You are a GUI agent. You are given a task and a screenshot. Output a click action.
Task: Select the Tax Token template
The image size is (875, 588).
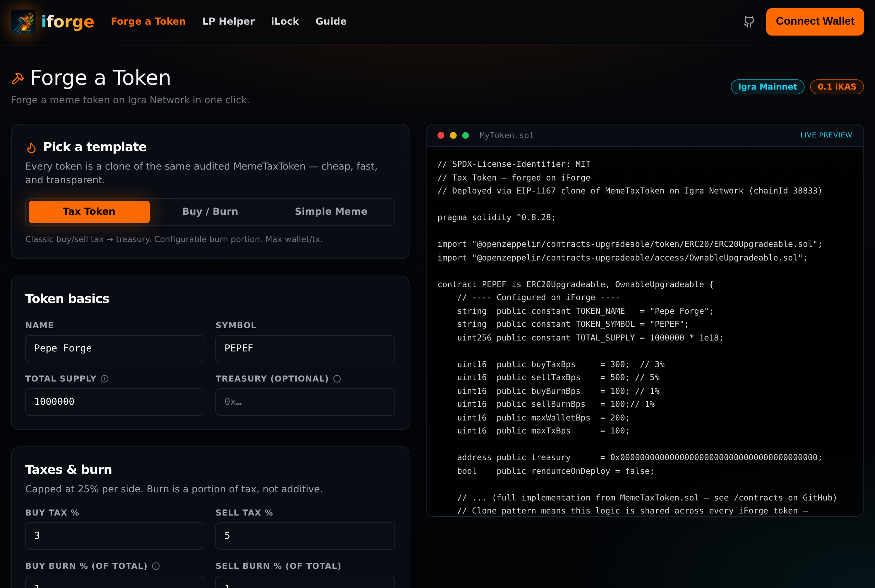click(89, 212)
